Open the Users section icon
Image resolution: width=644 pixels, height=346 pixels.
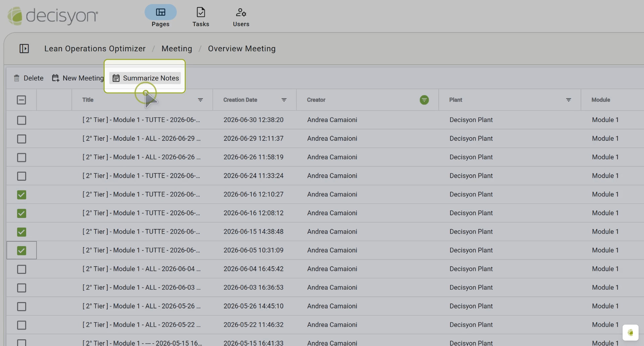pos(241,12)
